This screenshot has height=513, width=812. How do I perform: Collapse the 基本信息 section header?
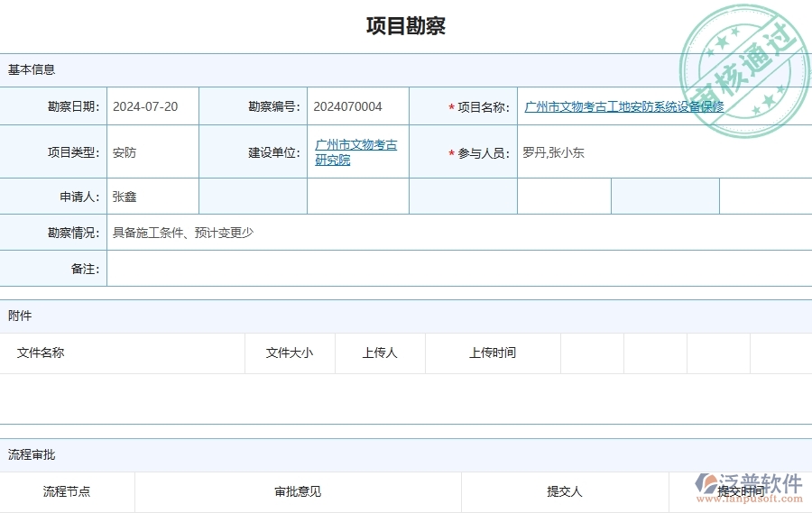point(32,69)
